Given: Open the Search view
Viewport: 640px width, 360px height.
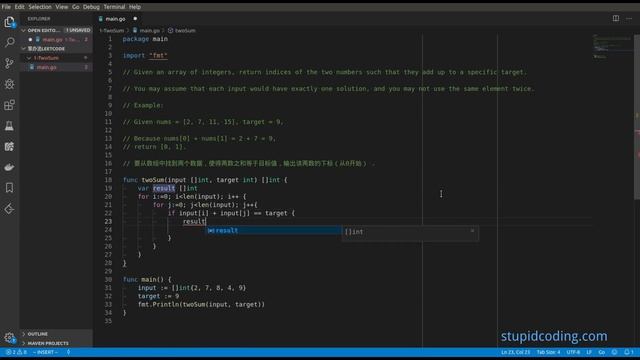Looking at the screenshot, I should [9, 42].
